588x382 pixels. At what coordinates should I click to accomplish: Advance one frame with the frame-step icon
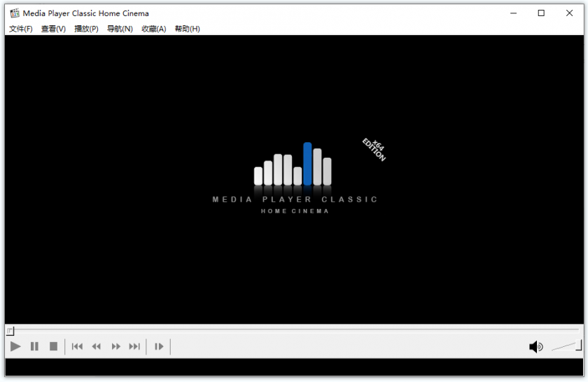tap(159, 346)
